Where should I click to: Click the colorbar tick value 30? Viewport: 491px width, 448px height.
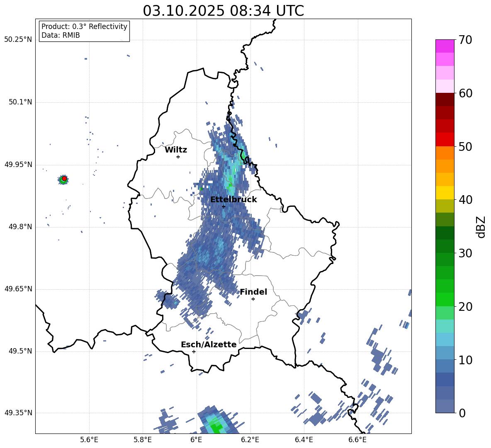(x=466, y=253)
